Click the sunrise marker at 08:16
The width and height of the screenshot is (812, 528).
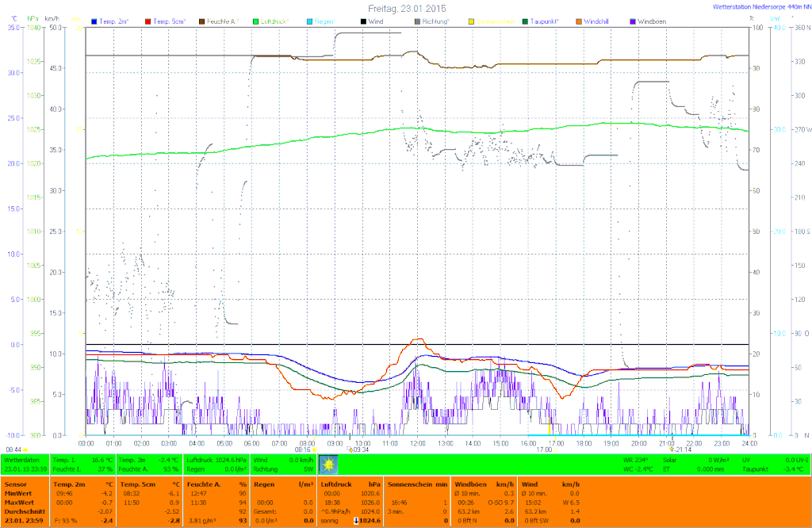(314, 449)
